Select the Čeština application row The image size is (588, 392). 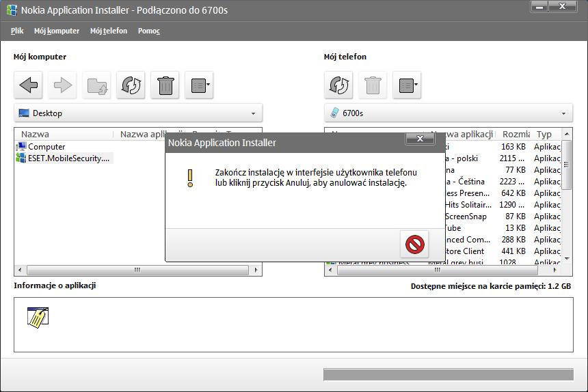point(503,182)
